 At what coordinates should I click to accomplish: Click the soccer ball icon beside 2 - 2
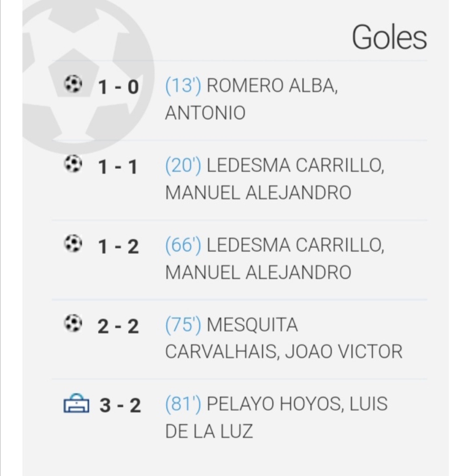73,323
